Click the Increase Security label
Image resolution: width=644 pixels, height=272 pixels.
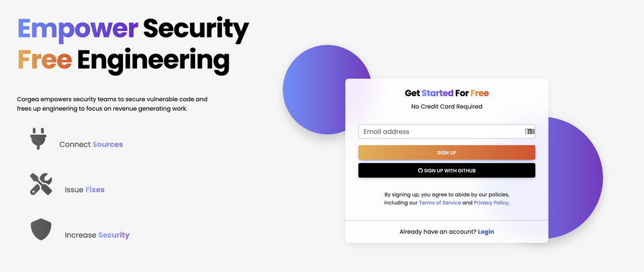click(97, 235)
